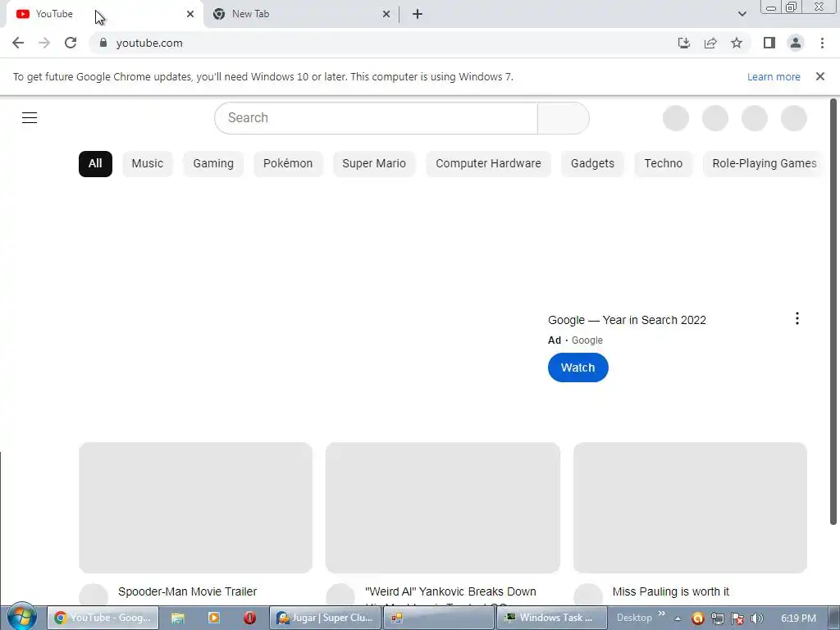Screen dimensions: 840x630
Task: Filter videos by Pokémon
Action: tap(288, 164)
